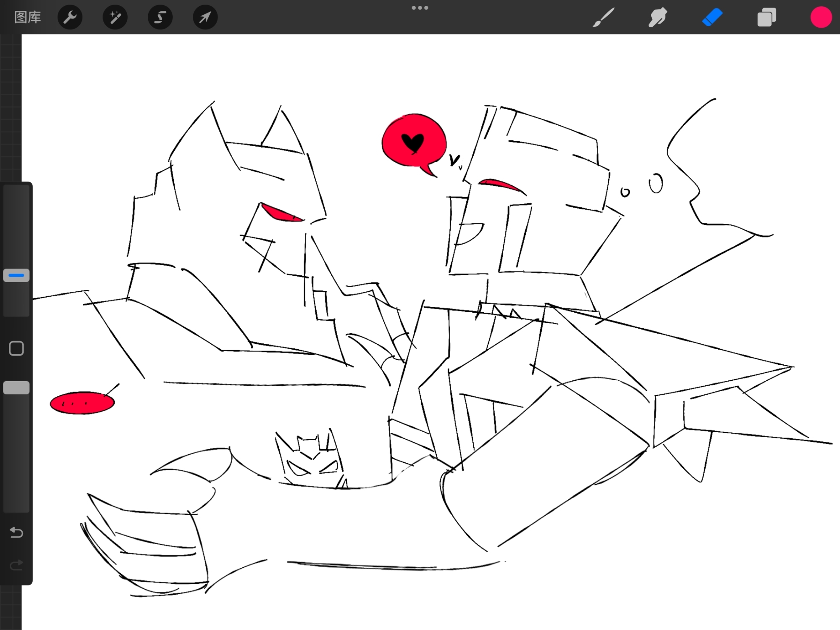Open the Layers panel
The width and height of the screenshot is (840, 630).
tap(766, 18)
